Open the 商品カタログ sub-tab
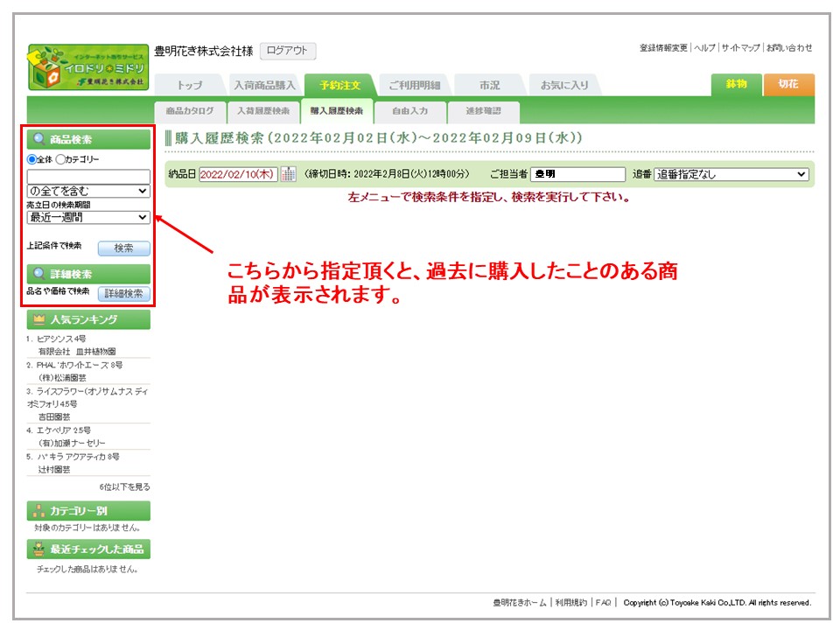 point(190,111)
